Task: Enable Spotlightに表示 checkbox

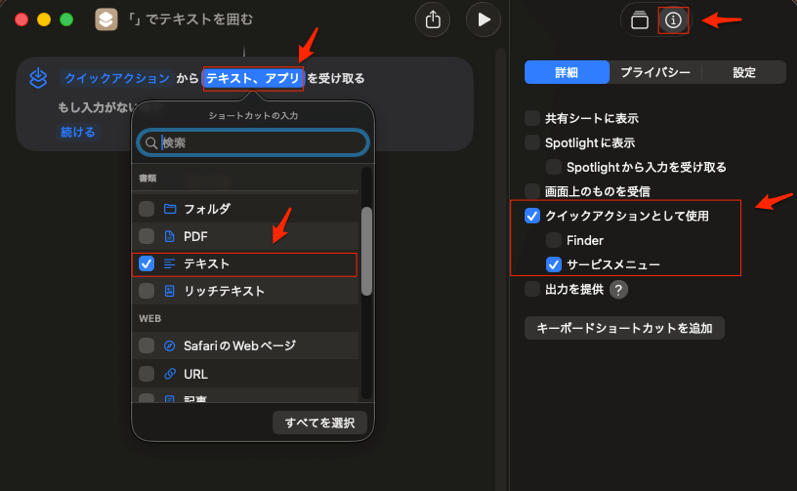Action: point(532,143)
